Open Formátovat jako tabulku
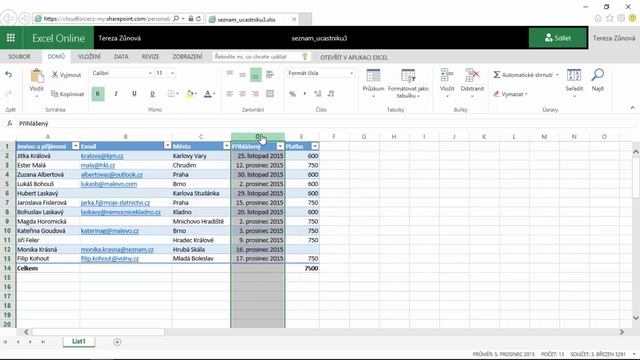This screenshot has height=360, width=640. pos(408,83)
